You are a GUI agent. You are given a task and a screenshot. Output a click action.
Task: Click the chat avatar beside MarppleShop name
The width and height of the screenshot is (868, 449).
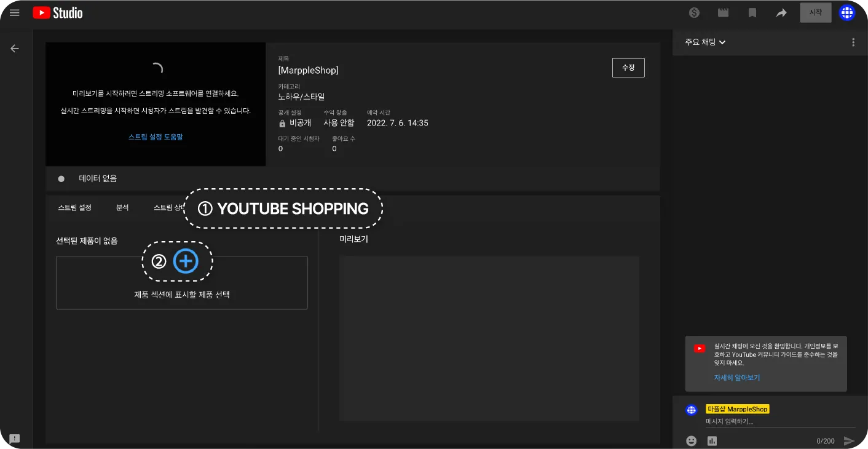coord(692,410)
